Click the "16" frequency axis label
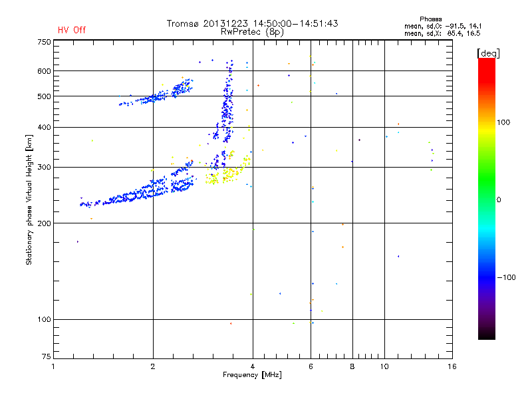532x399 pixels. click(452, 366)
